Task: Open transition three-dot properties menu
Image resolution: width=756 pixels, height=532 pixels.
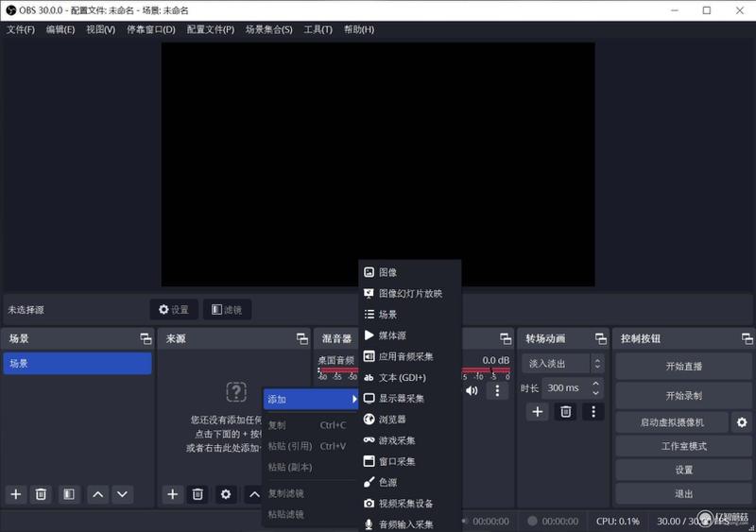Action: (593, 411)
